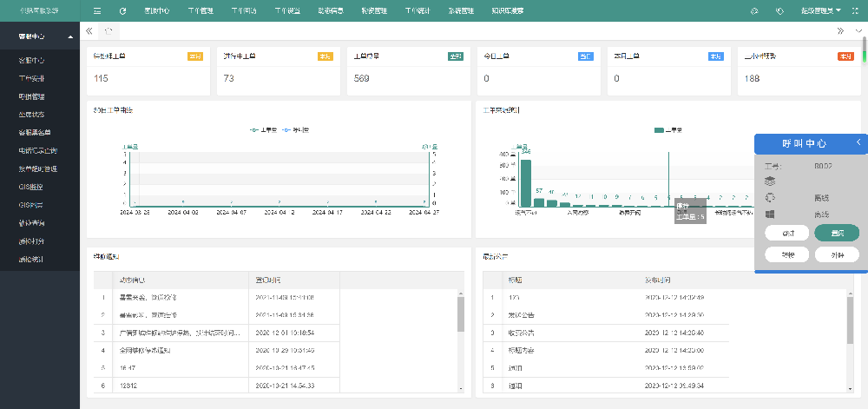Click the white button left of the green button
The image size is (868, 409).
point(786,233)
